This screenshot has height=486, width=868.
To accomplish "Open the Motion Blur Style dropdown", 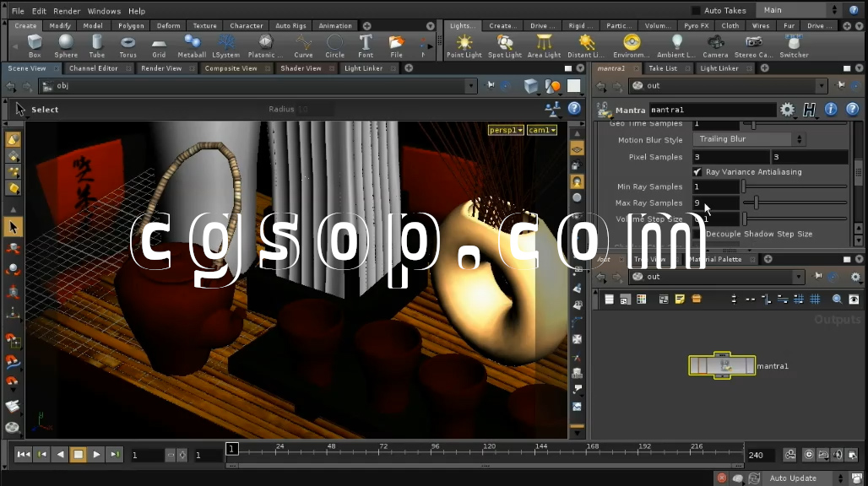I will pyautogui.click(x=748, y=139).
